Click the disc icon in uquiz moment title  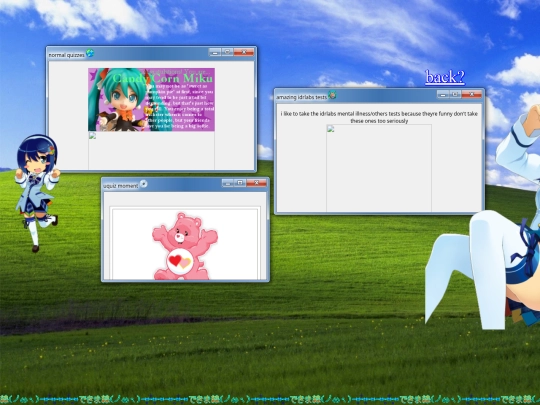pos(143,184)
